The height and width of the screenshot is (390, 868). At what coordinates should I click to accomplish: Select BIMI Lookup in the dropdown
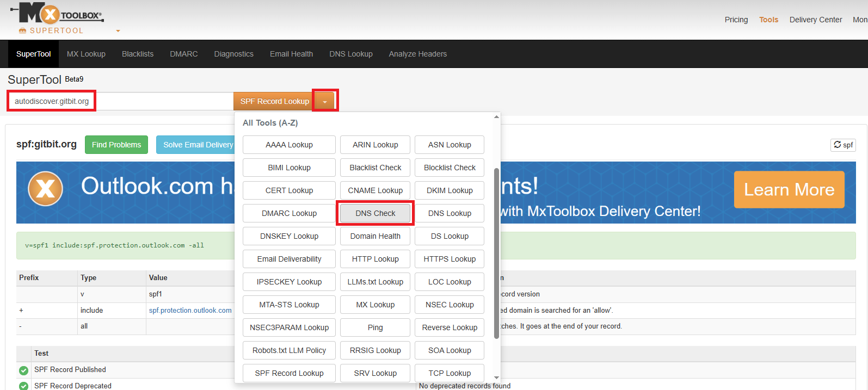[x=289, y=168]
